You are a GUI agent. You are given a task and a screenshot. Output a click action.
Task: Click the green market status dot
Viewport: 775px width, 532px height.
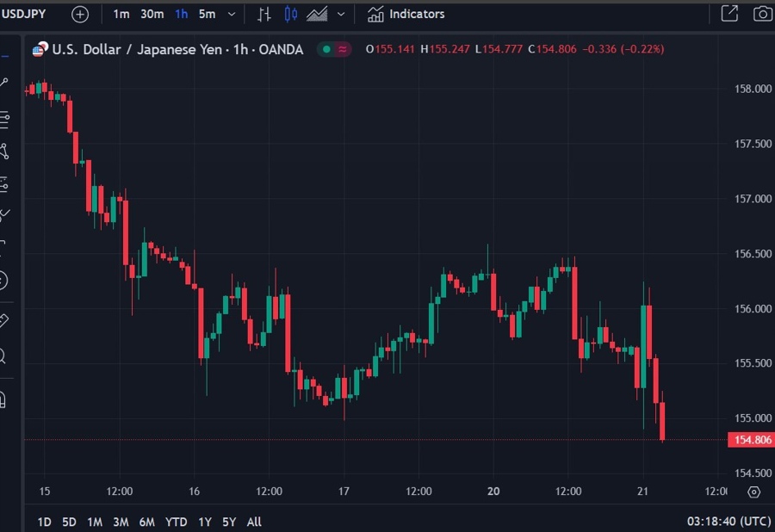(326, 49)
